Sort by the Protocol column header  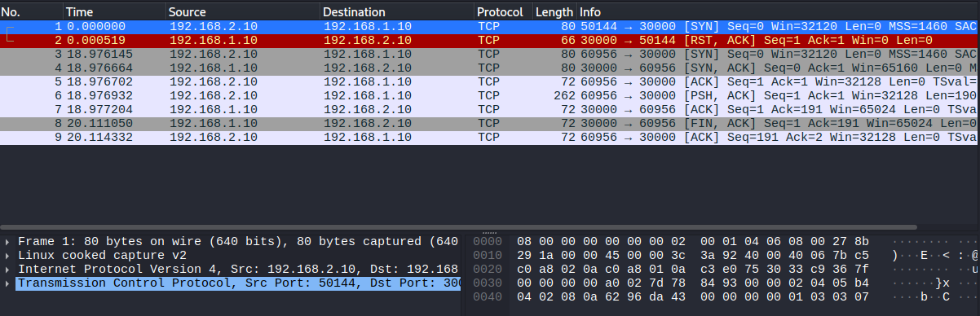(x=502, y=12)
